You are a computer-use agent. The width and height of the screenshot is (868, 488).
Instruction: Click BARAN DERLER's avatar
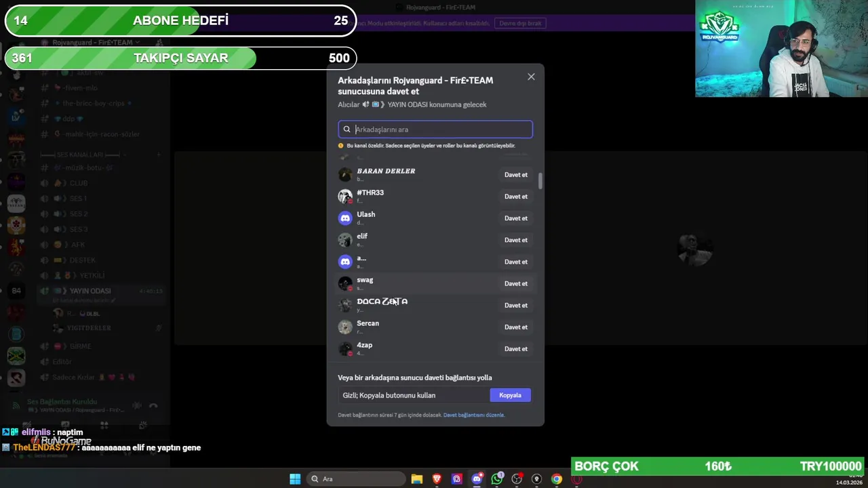(345, 175)
